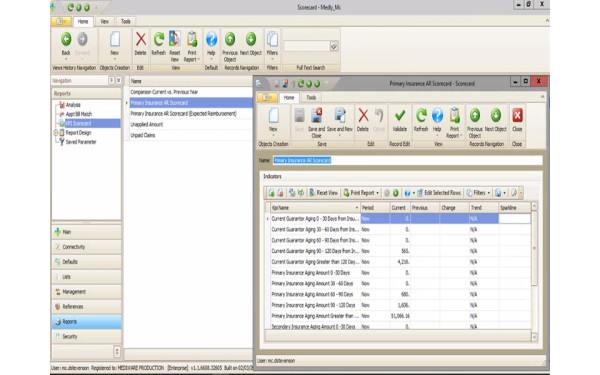The width and height of the screenshot is (600, 375).
Task: Expand Report Design tree node
Action: coord(56,133)
